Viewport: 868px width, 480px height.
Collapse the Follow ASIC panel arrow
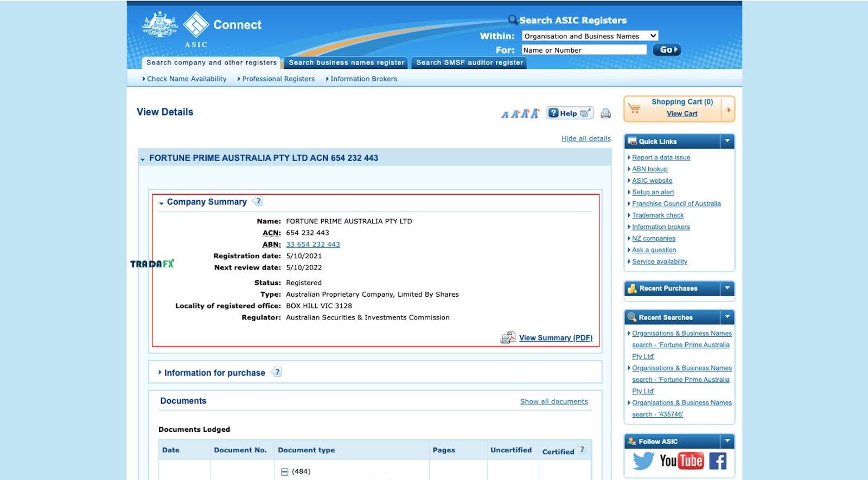[727, 441]
